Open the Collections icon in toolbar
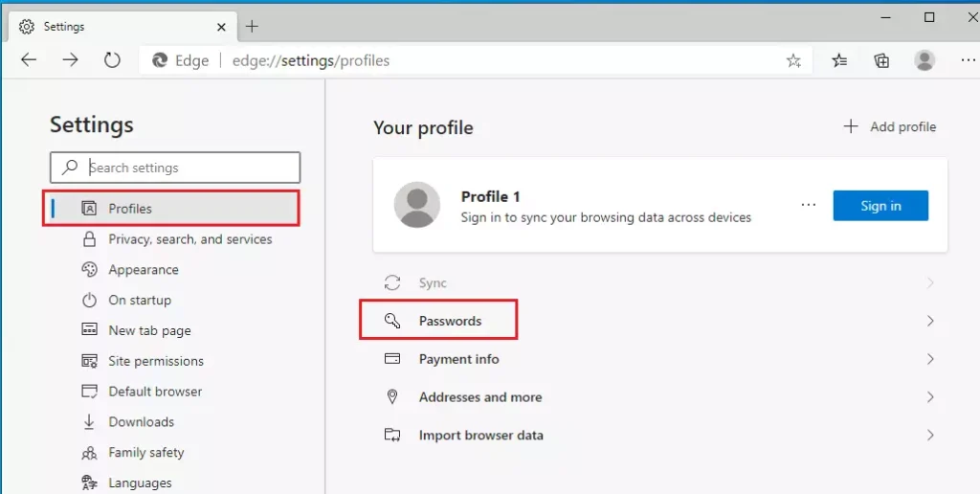 [881, 60]
